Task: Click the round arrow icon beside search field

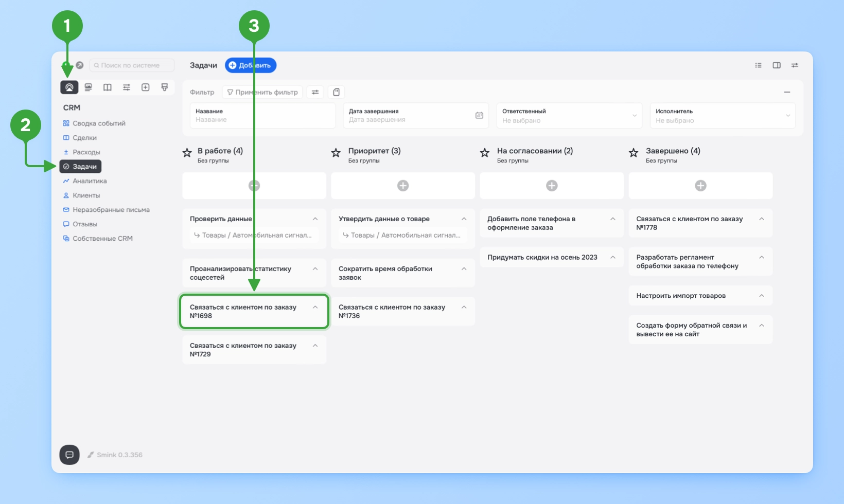Action: tap(80, 65)
